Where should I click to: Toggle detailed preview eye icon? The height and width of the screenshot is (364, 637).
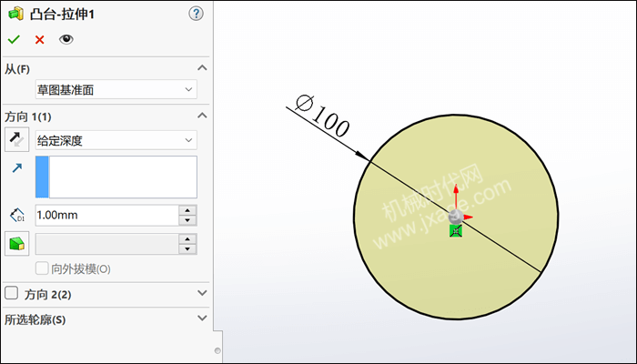click(x=66, y=39)
